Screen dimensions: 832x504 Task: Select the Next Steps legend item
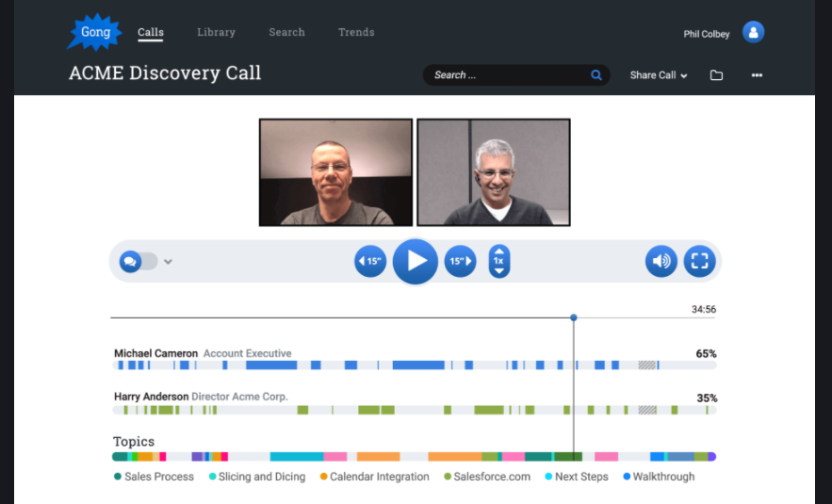[x=577, y=477]
